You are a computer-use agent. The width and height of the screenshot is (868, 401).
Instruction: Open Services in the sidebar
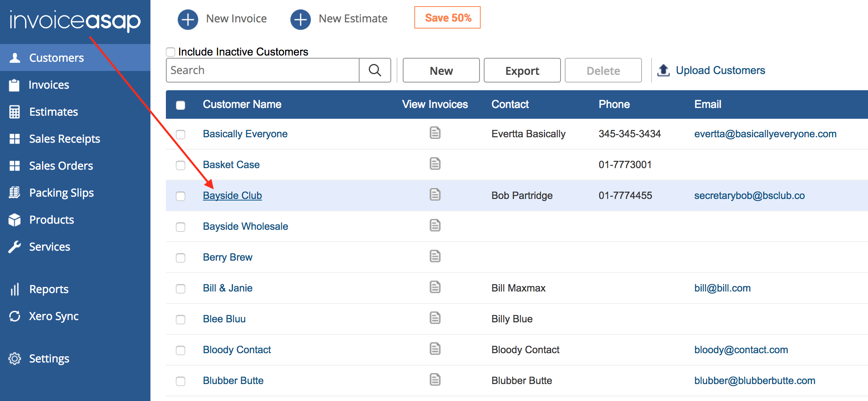[75, 247]
